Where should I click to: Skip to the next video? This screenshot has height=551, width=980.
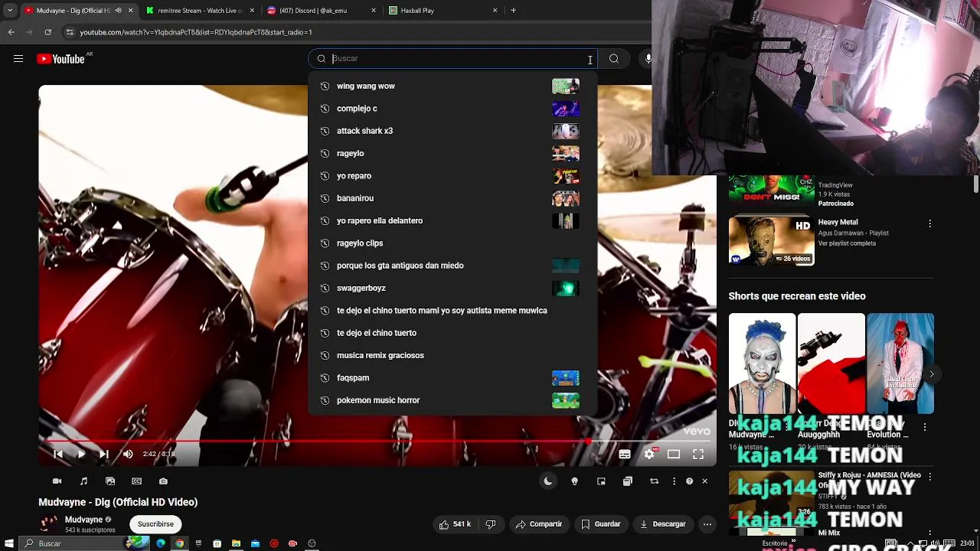tap(104, 454)
